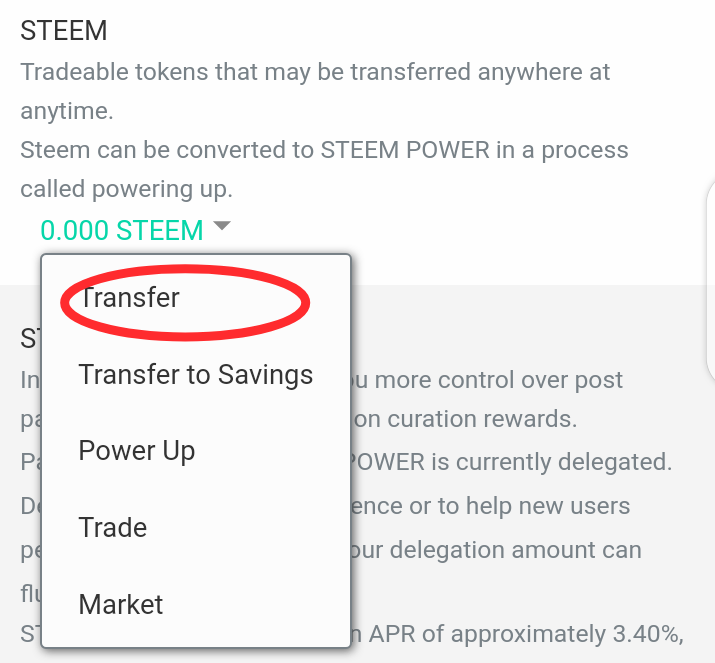The height and width of the screenshot is (663, 715).
Task: Select Power Up in the menu
Action: tap(137, 451)
